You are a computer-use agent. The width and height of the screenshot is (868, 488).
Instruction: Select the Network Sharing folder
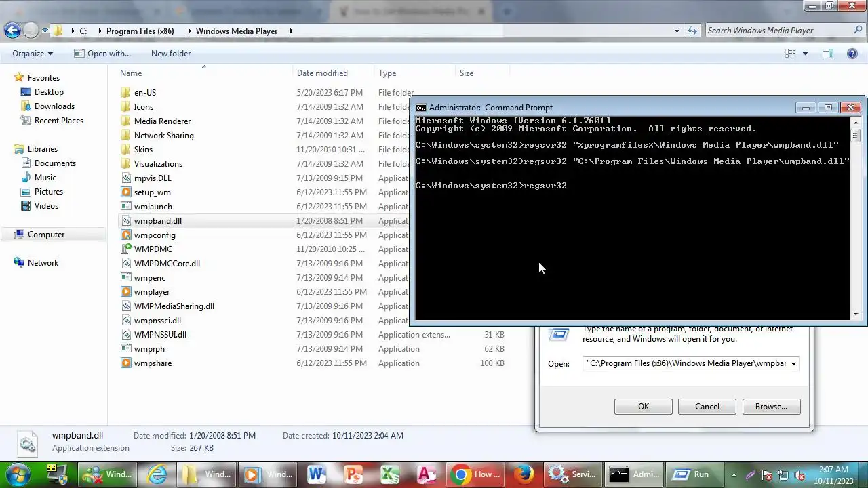pyautogui.click(x=163, y=136)
